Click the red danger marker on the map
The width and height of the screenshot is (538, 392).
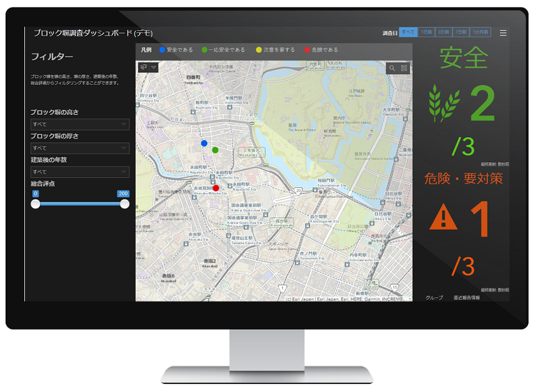(216, 187)
